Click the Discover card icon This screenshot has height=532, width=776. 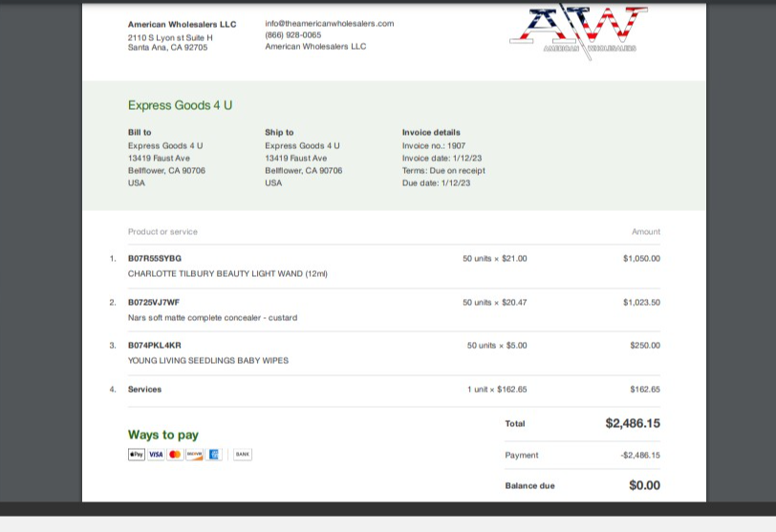(195, 455)
